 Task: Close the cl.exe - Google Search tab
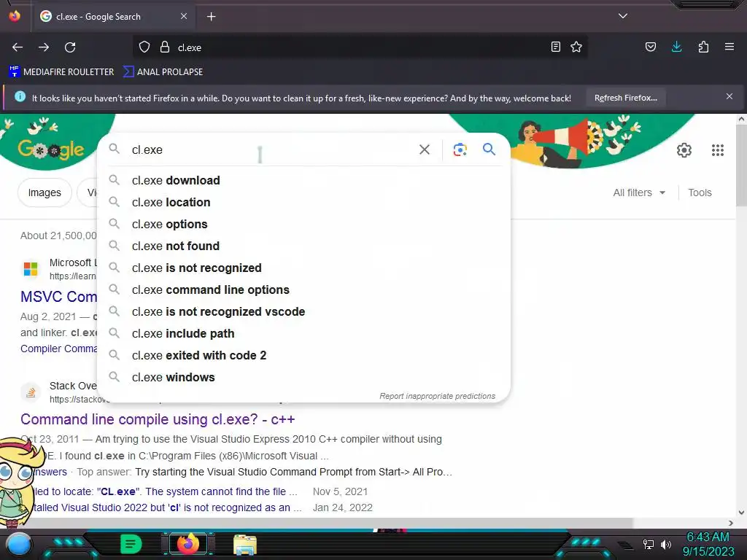click(184, 16)
